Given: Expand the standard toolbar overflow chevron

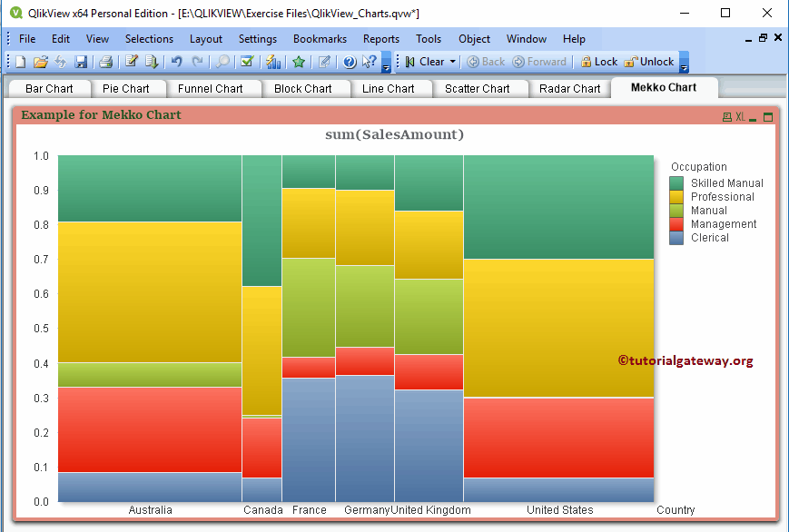Looking at the screenshot, I should click(x=386, y=65).
